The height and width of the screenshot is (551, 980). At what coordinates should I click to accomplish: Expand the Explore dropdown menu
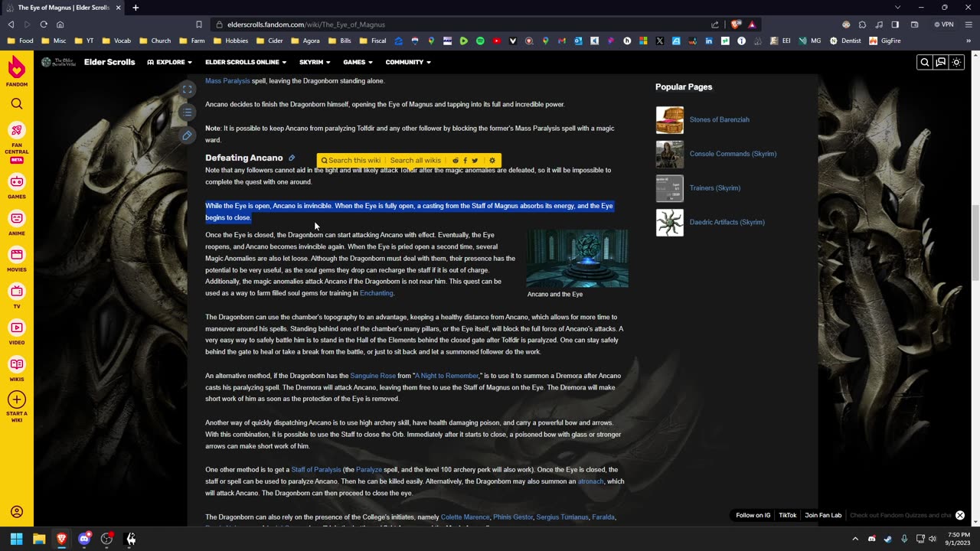pos(169,62)
